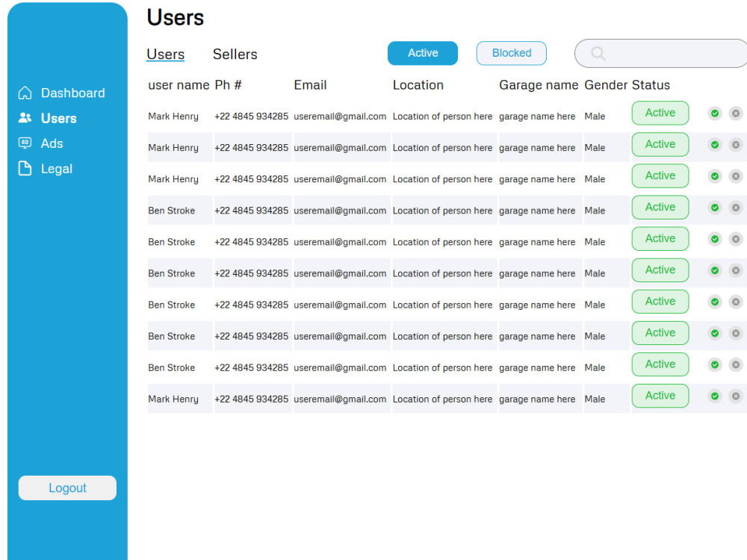Image resolution: width=747 pixels, height=560 pixels.
Task: Open the Dashboard page from sidebar
Action: pos(73,93)
